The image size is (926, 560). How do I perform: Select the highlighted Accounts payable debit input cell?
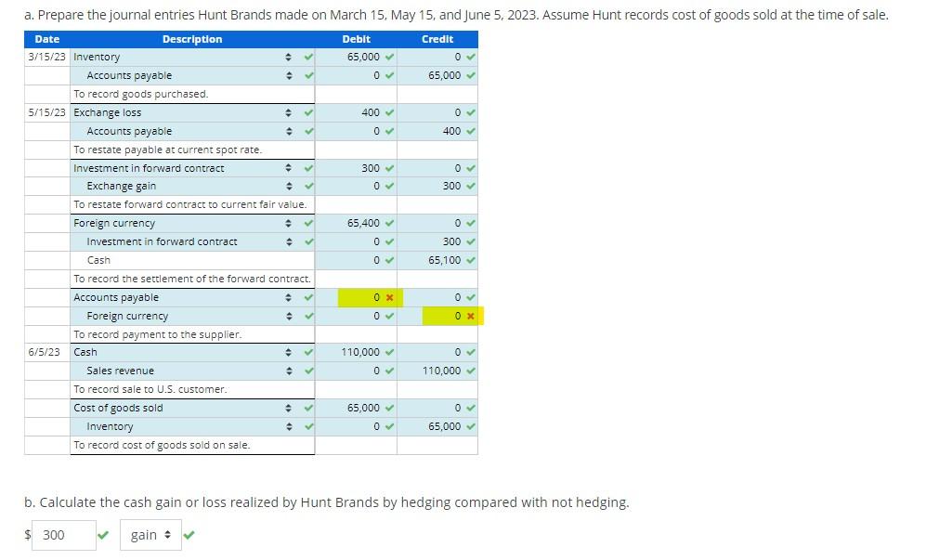(x=362, y=297)
